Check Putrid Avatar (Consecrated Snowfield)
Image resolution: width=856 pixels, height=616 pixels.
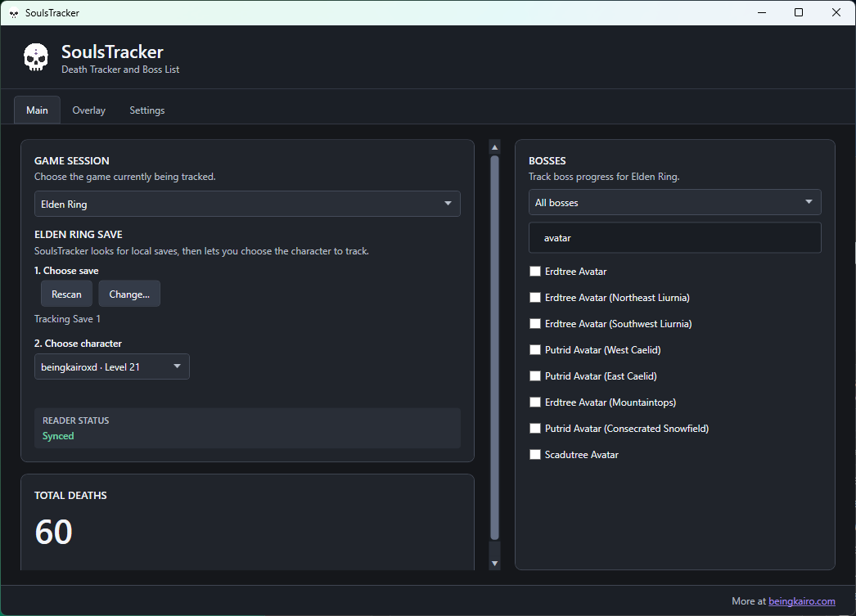point(535,429)
